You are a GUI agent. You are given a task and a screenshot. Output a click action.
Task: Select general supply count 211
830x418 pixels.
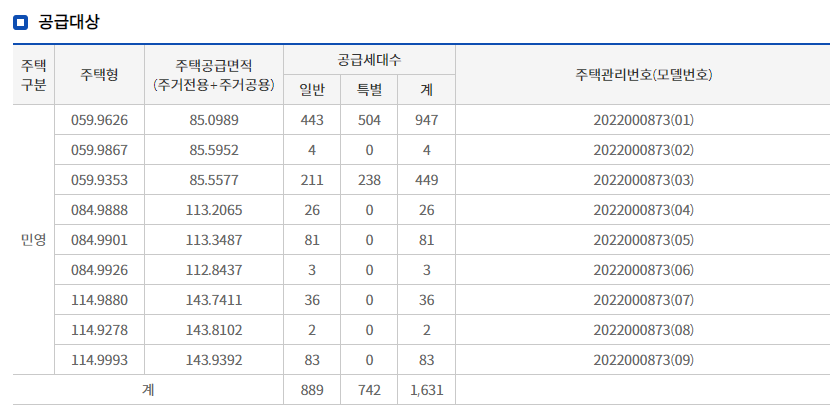click(312, 180)
